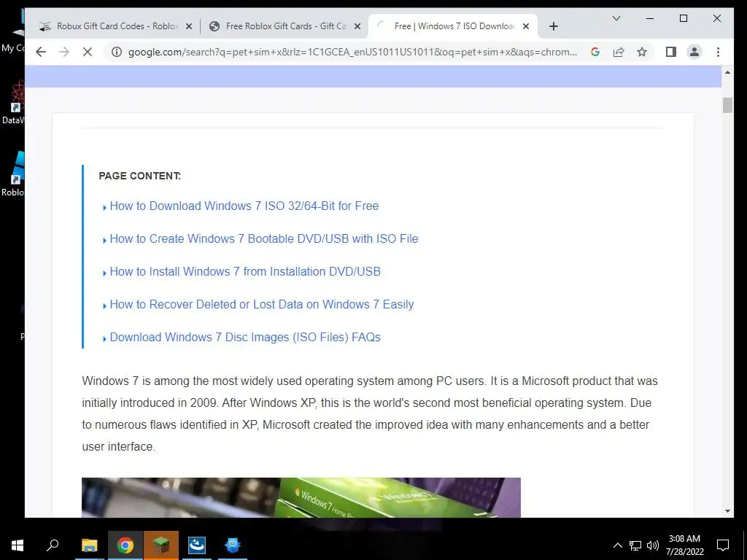Open the Windows Start menu

[x=18, y=545]
